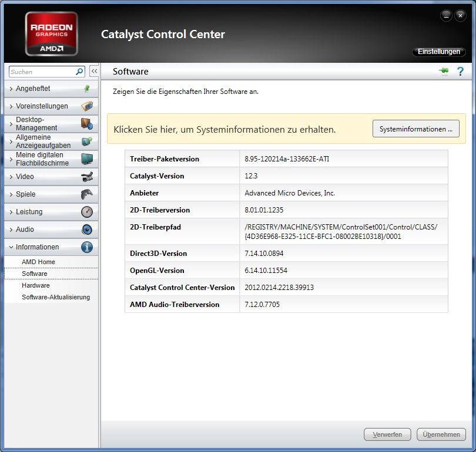The width and height of the screenshot is (476, 452).
Task: Click the AMD Audio-Treiberversion label
Action: (175, 304)
